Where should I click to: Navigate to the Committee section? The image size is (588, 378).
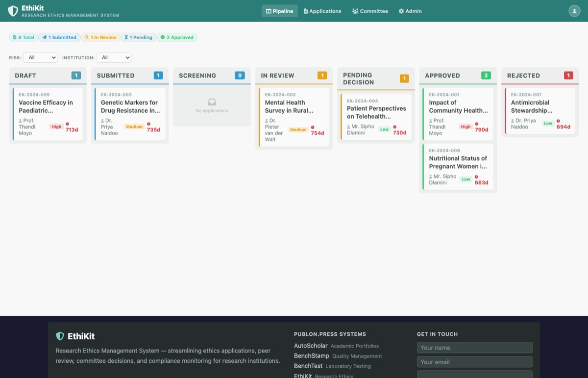[370, 11]
